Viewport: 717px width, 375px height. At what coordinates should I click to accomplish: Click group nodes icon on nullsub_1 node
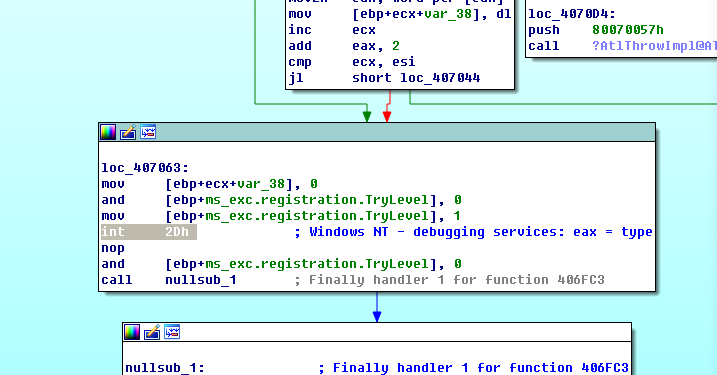172,332
